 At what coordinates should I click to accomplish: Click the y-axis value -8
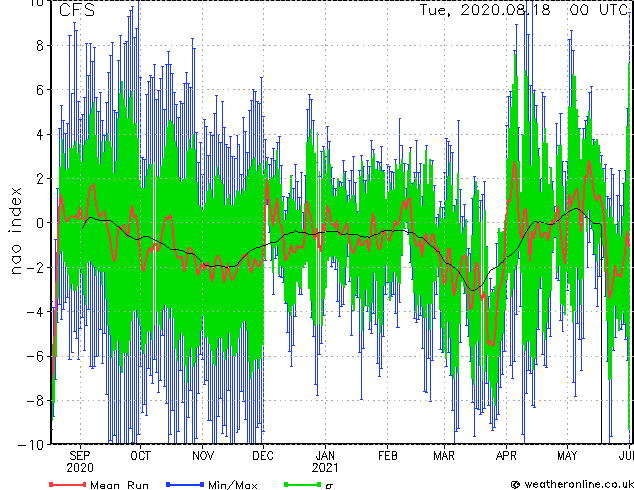(35, 401)
